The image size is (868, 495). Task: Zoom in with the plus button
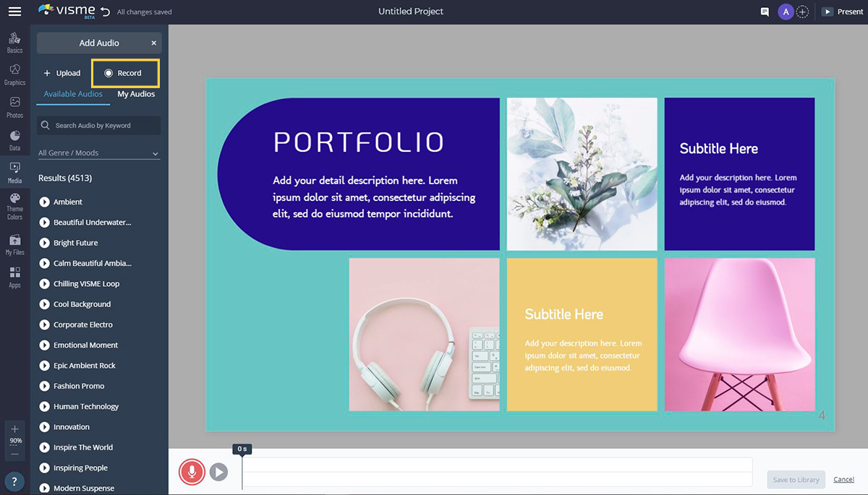15,429
